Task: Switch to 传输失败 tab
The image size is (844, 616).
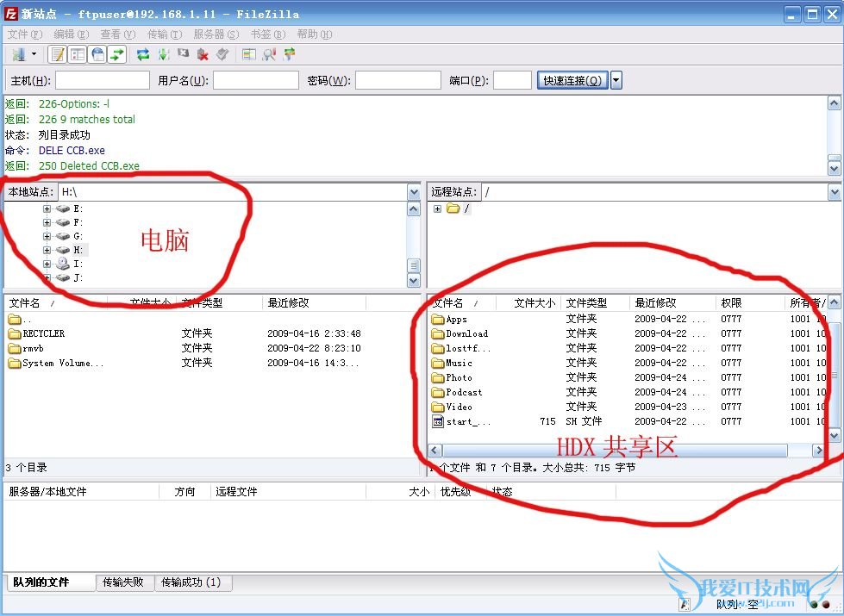Action: (125, 582)
